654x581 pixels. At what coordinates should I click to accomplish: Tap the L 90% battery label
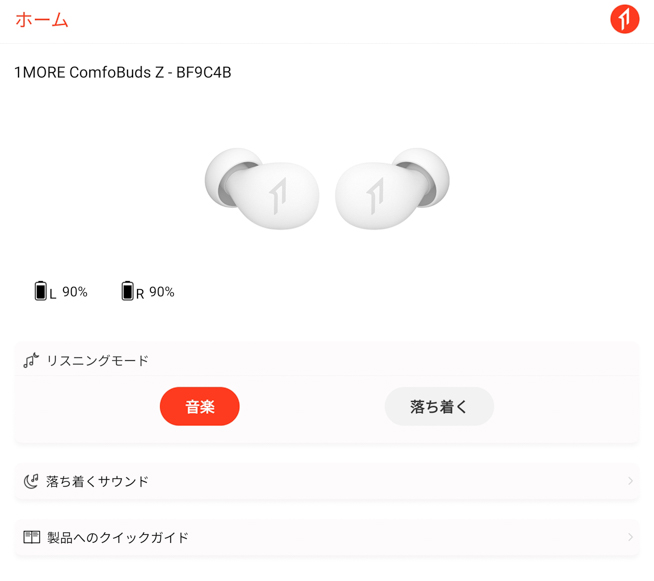(x=68, y=292)
